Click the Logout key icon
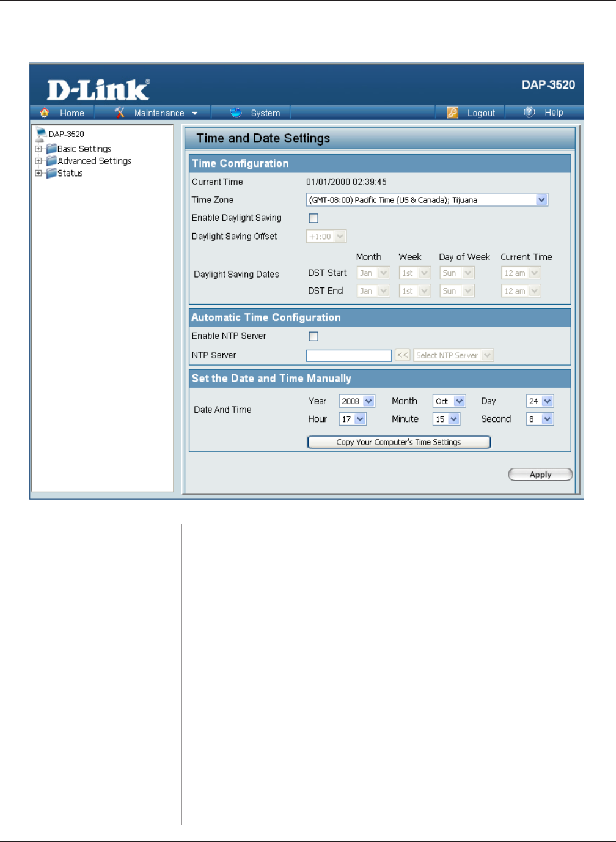This screenshot has height=842, width=616. click(452, 113)
